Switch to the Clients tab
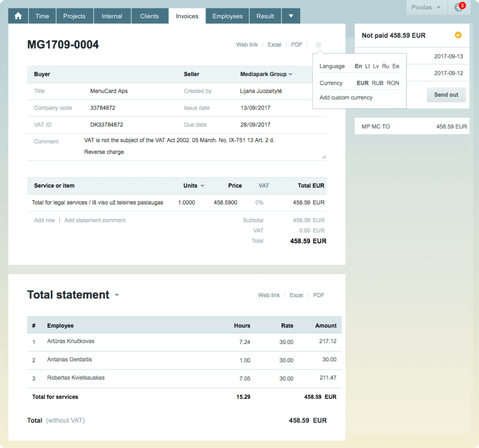This screenshot has height=448, width=479. tap(150, 16)
